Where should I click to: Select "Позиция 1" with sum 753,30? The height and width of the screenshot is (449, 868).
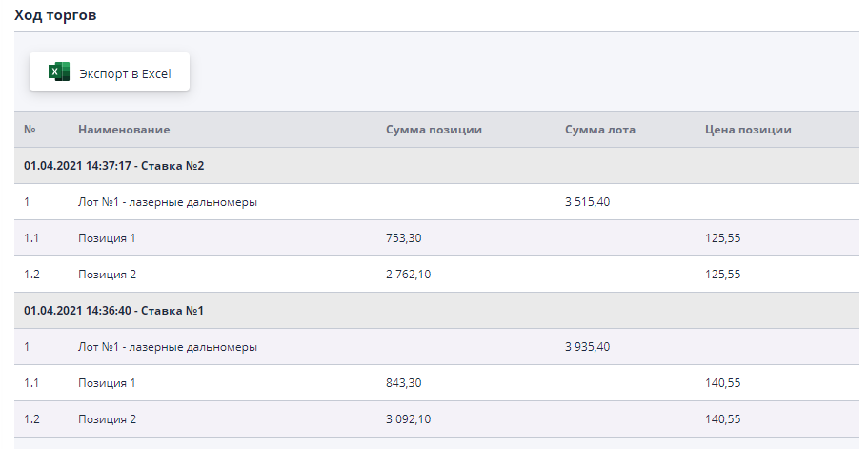click(107, 238)
